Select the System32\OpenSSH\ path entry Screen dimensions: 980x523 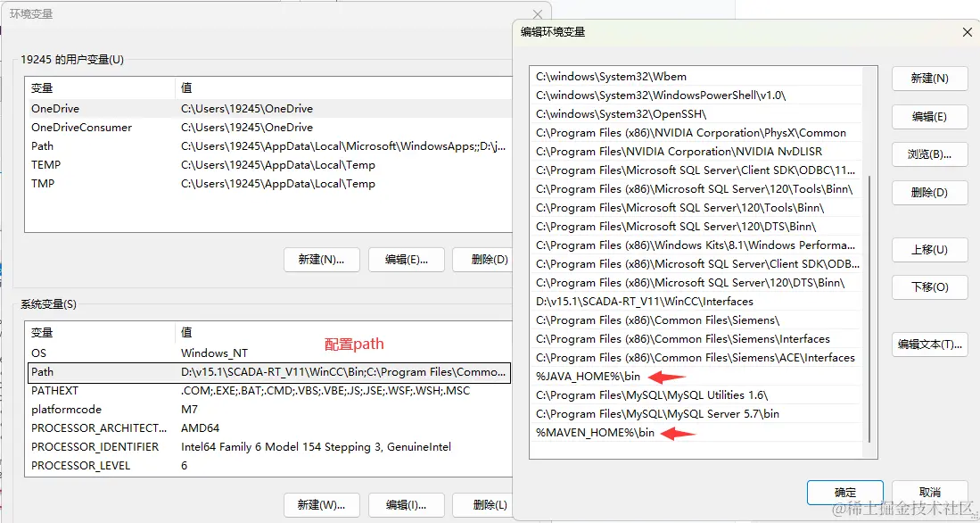(x=696, y=114)
